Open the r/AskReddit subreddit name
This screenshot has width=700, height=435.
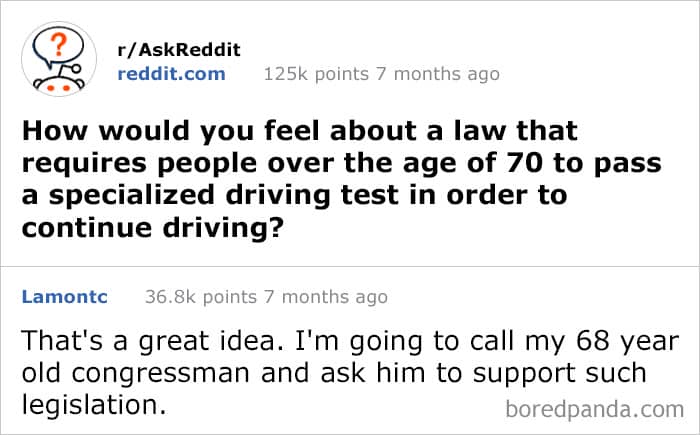(180, 50)
